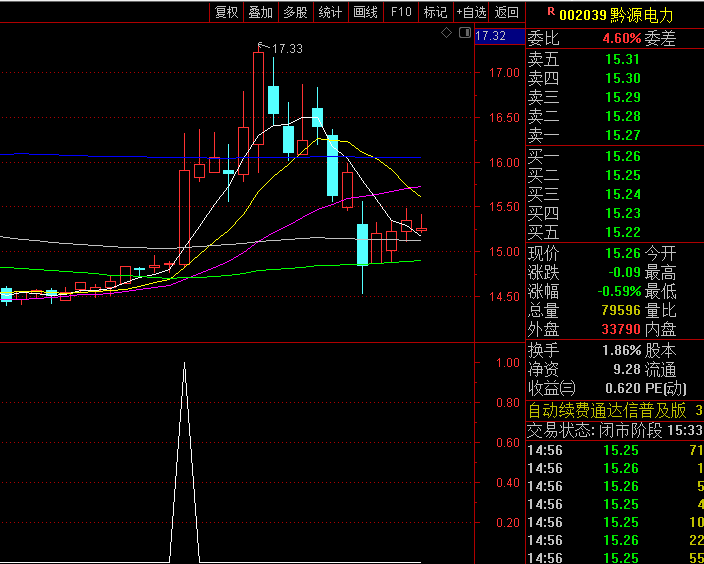Viewport: 704px width, 564px height.
Task: Add stock with +自选 button
Action: point(471,12)
